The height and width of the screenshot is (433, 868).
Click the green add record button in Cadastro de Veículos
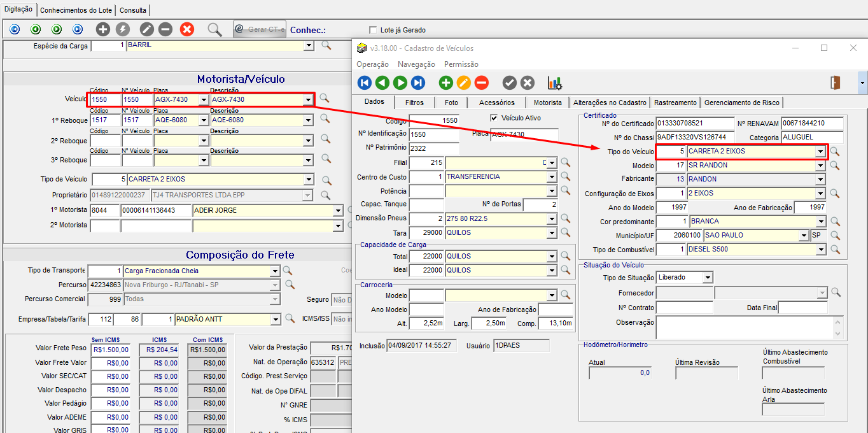(x=445, y=83)
